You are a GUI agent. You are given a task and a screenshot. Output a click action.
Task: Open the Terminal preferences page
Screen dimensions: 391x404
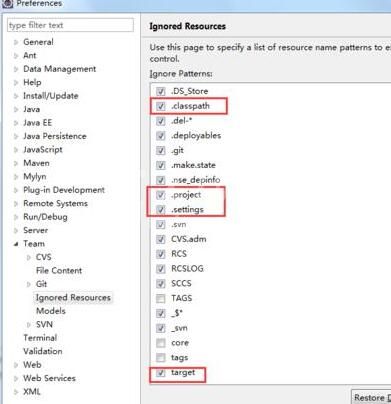(40, 338)
